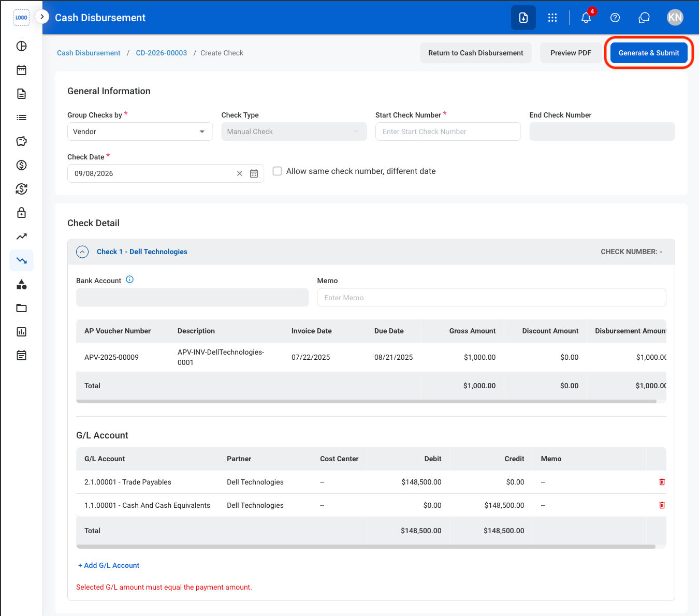Collapse the Check 1 - Dell Technologies section
Image resolution: width=699 pixels, height=616 pixels.
click(82, 252)
